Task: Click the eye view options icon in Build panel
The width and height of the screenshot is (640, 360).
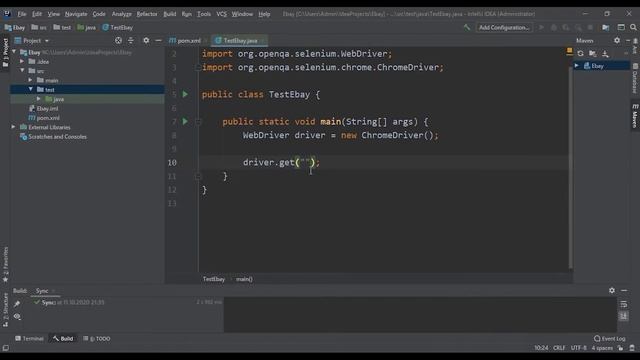Action: pos(17,316)
